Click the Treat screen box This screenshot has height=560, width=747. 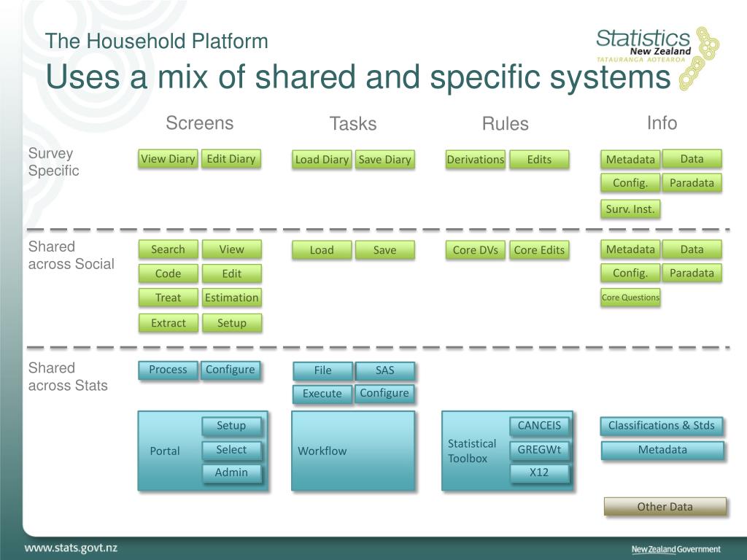[168, 297]
